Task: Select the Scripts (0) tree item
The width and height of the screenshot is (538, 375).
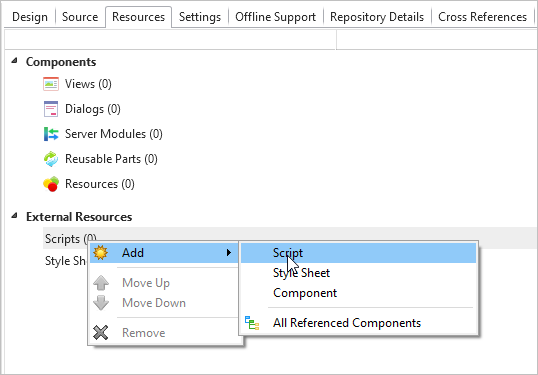Action: [71, 238]
